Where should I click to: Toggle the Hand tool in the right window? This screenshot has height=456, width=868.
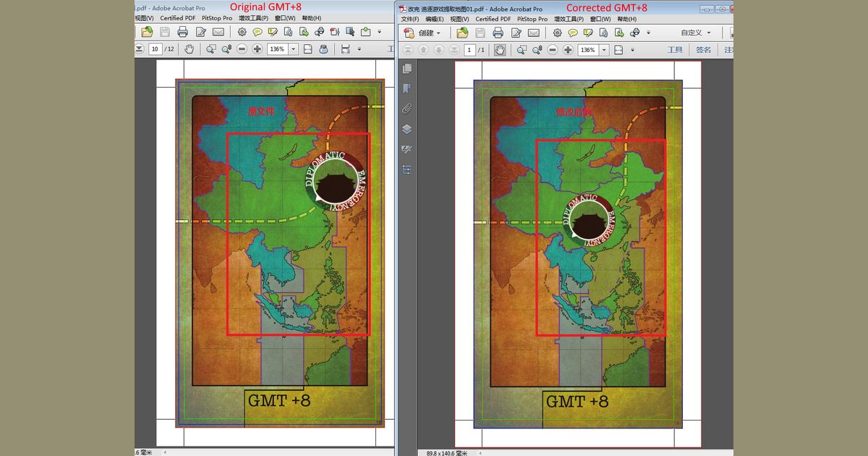[498, 50]
